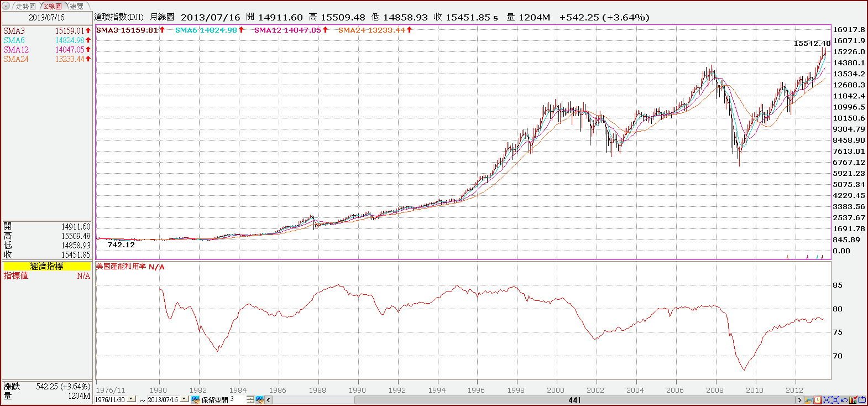Open the start date 1976/11/30 dropdown arrow
868x406 pixels.
[x=131, y=399]
